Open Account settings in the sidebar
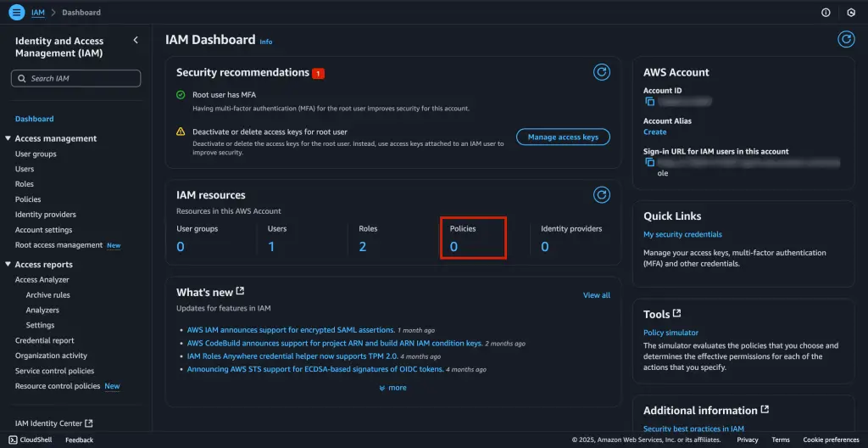868x448 pixels. pyautogui.click(x=44, y=230)
